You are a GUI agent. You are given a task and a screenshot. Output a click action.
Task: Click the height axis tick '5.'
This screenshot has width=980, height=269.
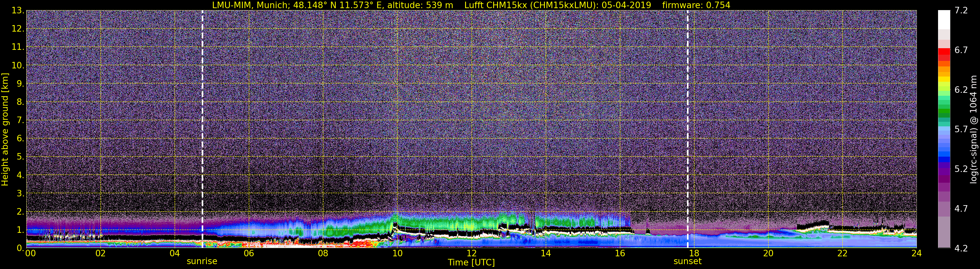pos(20,157)
